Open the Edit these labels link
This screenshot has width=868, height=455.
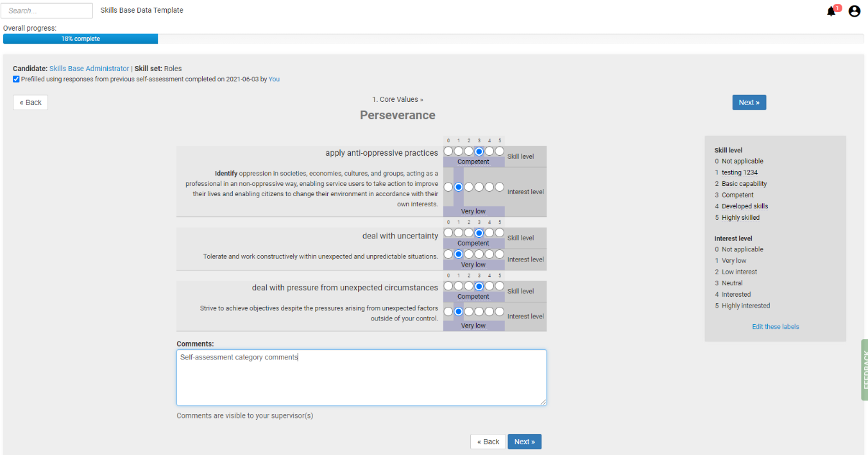point(775,326)
